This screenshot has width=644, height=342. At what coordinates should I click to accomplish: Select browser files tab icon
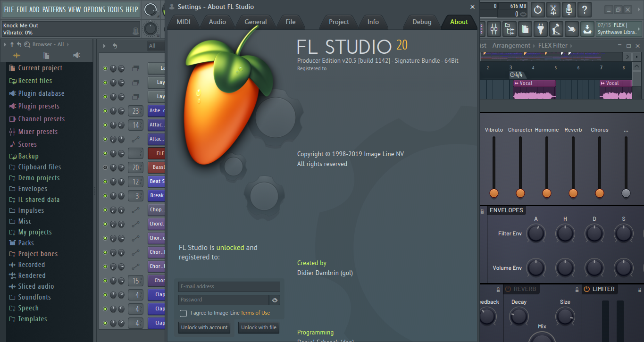46,56
